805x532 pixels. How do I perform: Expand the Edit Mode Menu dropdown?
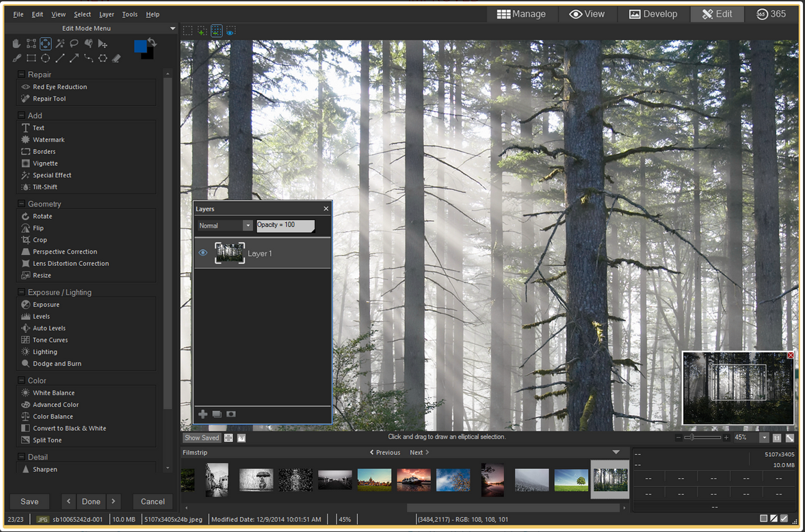172,29
